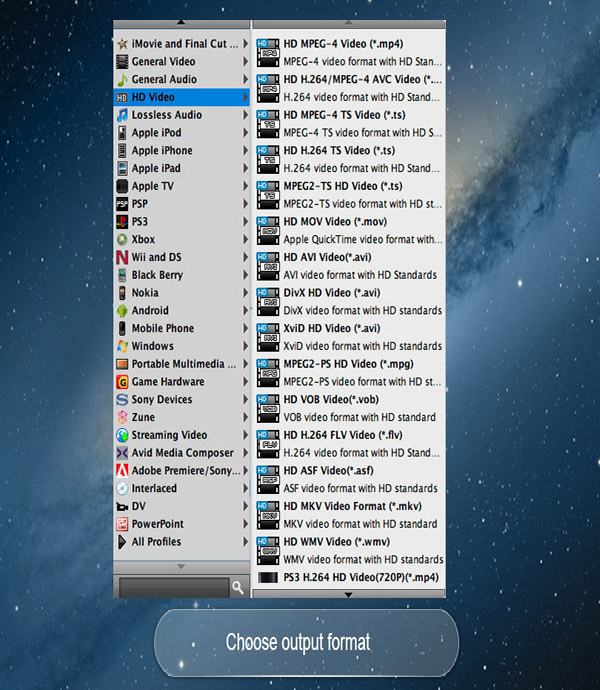Click the Streaming Video globe icon
Image resolution: width=600 pixels, height=690 pixels.
[x=122, y=435]
